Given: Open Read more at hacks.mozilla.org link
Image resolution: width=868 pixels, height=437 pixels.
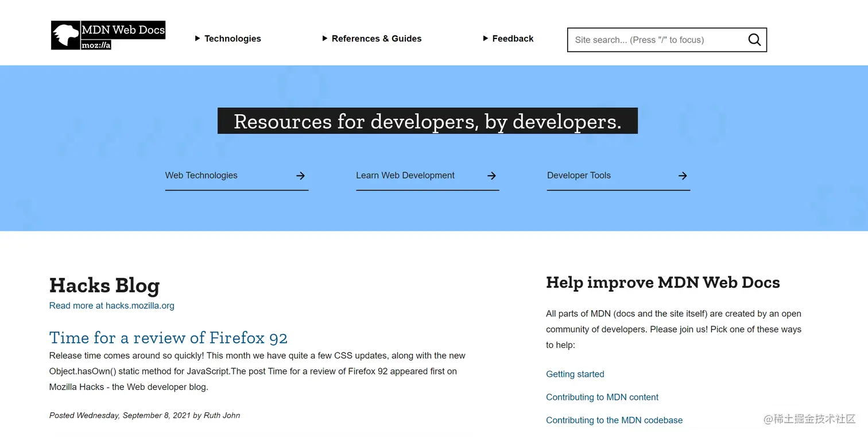Looking at the screenshot, I should click(112, 305).
